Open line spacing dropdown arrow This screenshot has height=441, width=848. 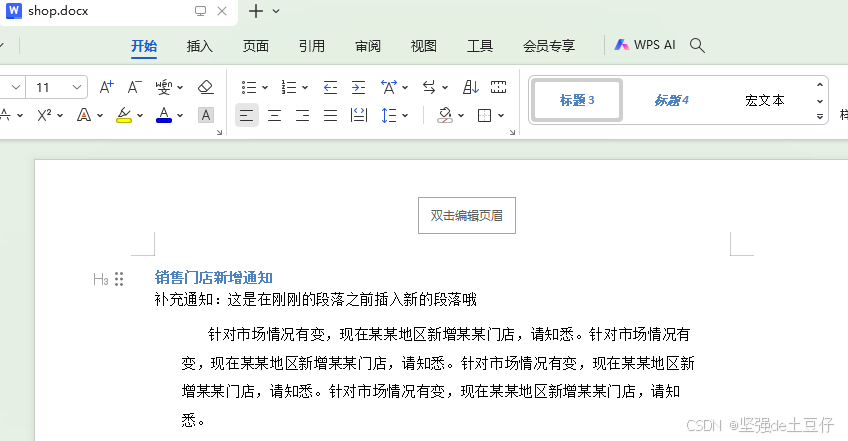point(405,116)
